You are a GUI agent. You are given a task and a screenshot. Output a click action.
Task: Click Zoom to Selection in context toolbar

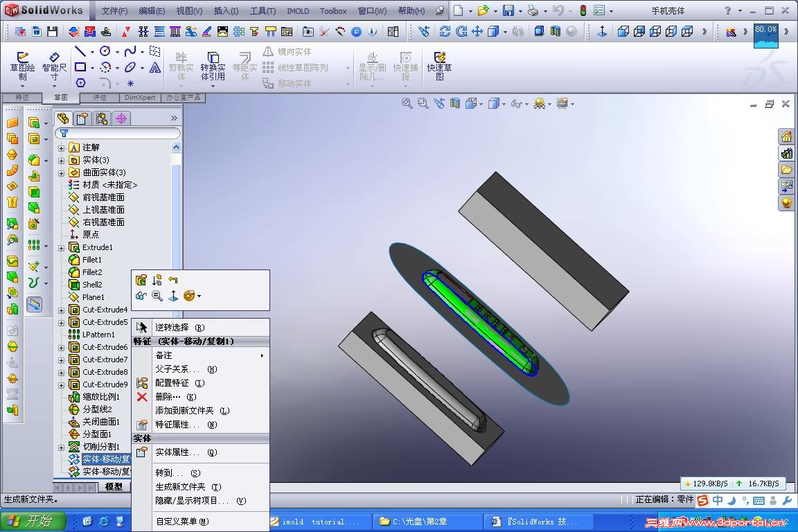157,296
